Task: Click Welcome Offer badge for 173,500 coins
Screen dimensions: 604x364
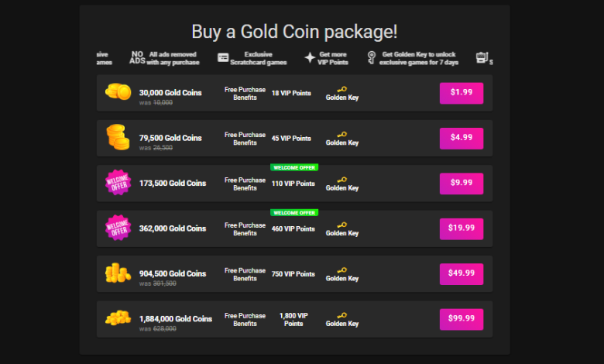Action: [118, 184]
